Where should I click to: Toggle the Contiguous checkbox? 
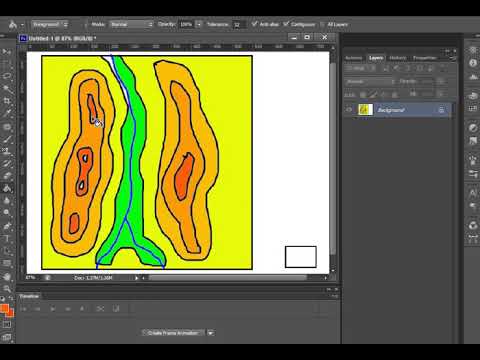(x=286, y=24)
